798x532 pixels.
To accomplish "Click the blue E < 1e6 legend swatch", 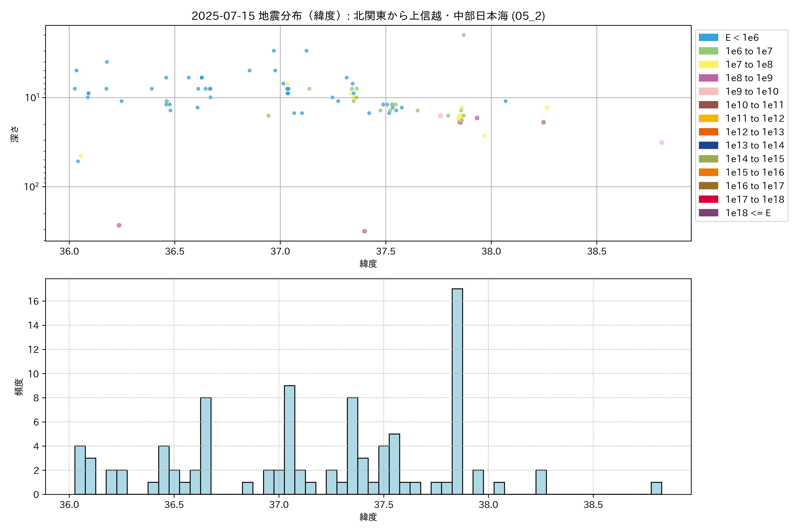I will (708, 38).
